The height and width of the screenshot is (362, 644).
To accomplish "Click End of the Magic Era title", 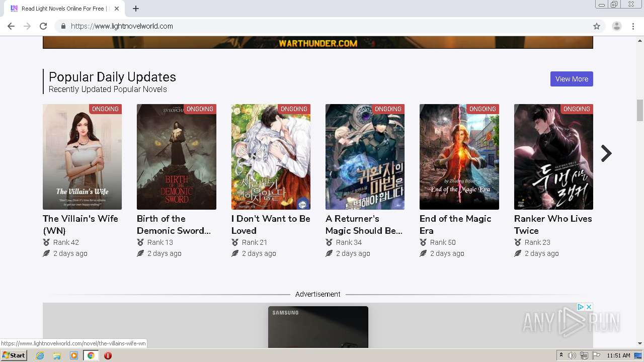I will pos(455,225).
